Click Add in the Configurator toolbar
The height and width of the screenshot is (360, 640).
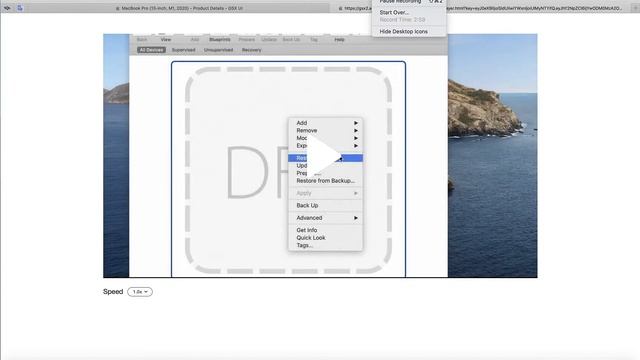click(x=195, y=40)
